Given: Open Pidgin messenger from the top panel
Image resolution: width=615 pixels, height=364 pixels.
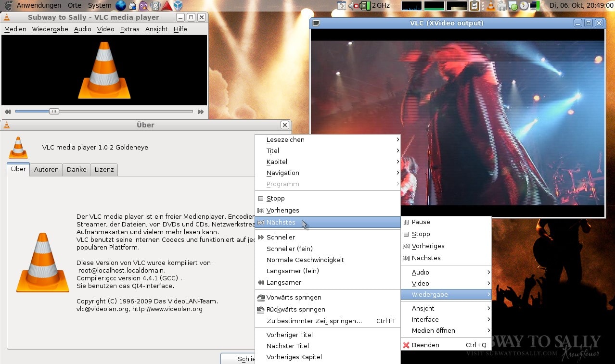Looking at the screenshot, I should click(143, 5).
